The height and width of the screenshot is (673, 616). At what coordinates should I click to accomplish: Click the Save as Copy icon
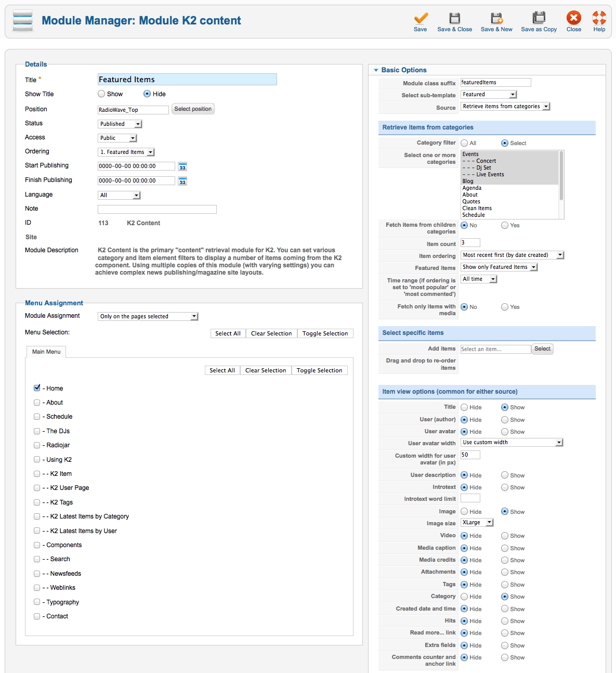tap(539, 19)
